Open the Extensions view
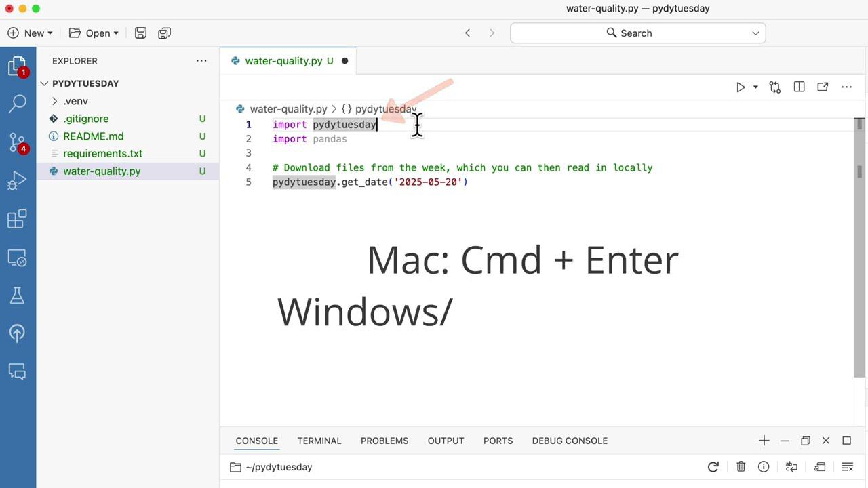Viewport: 868px width, 488px height. tap(18, 218)
